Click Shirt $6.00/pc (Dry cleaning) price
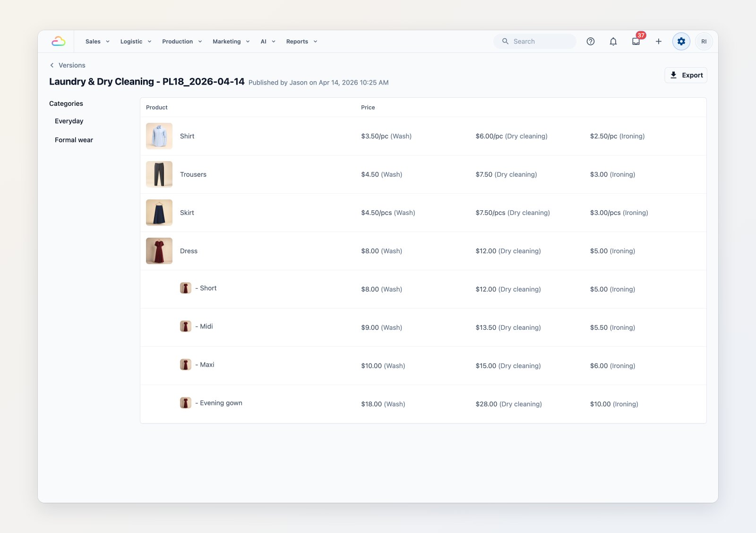The width and height of the screenshot is (756, 533). (x=512, y=136)
